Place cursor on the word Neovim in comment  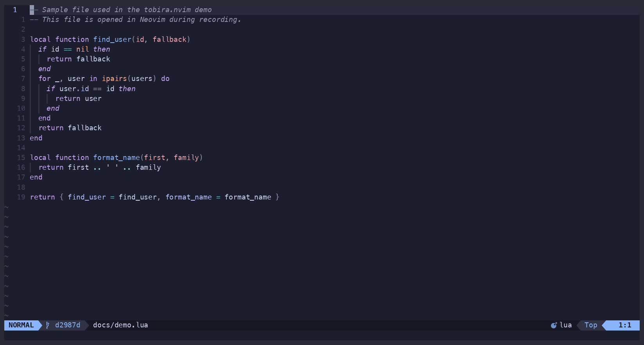point(152,20)
